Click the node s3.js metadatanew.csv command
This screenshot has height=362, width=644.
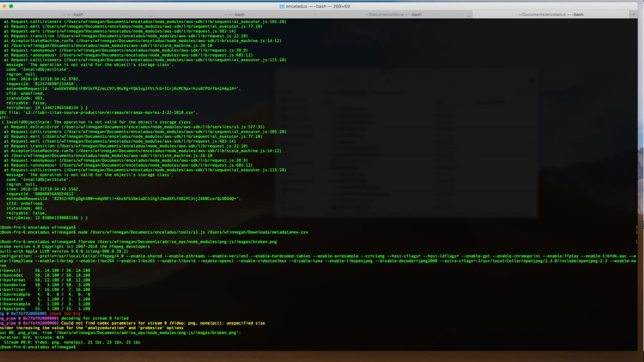(x=192, y=232)
